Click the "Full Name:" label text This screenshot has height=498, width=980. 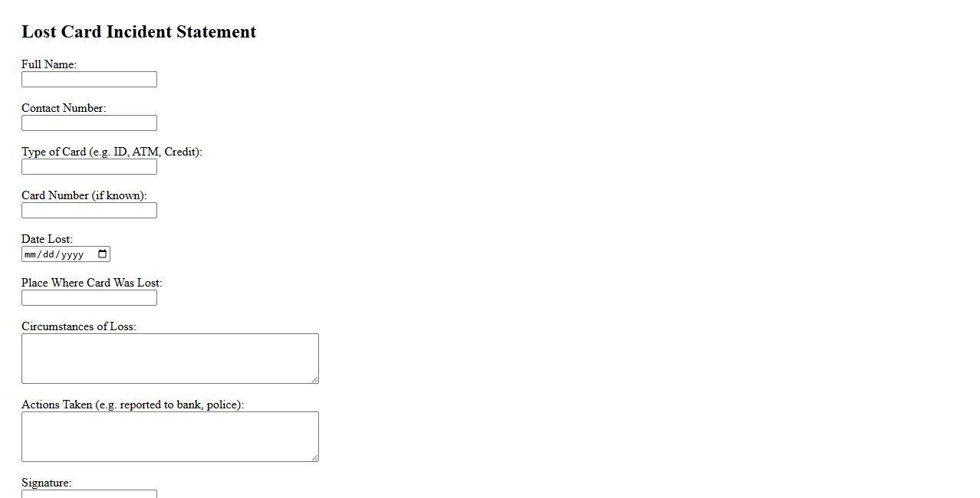pos(49,64)
